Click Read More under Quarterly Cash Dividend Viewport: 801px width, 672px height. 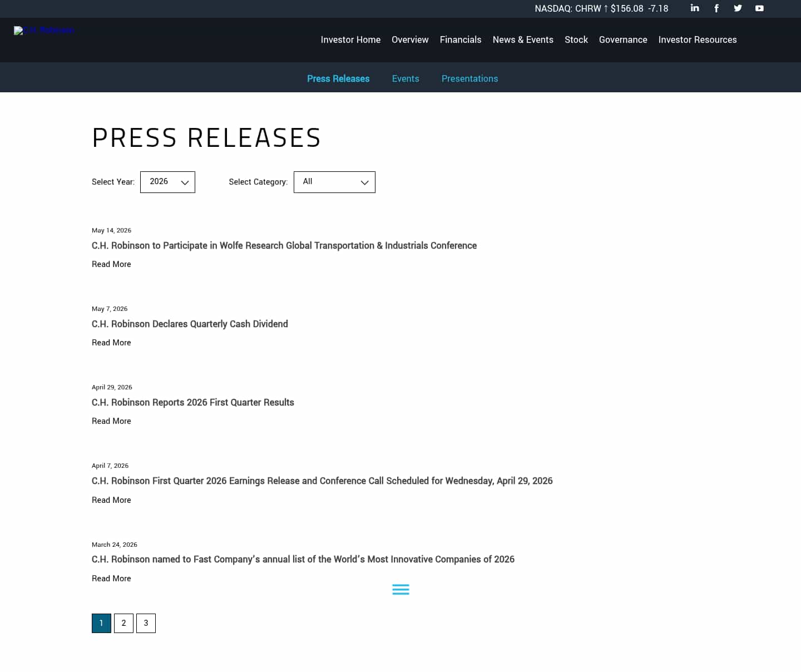coord(111,343)
